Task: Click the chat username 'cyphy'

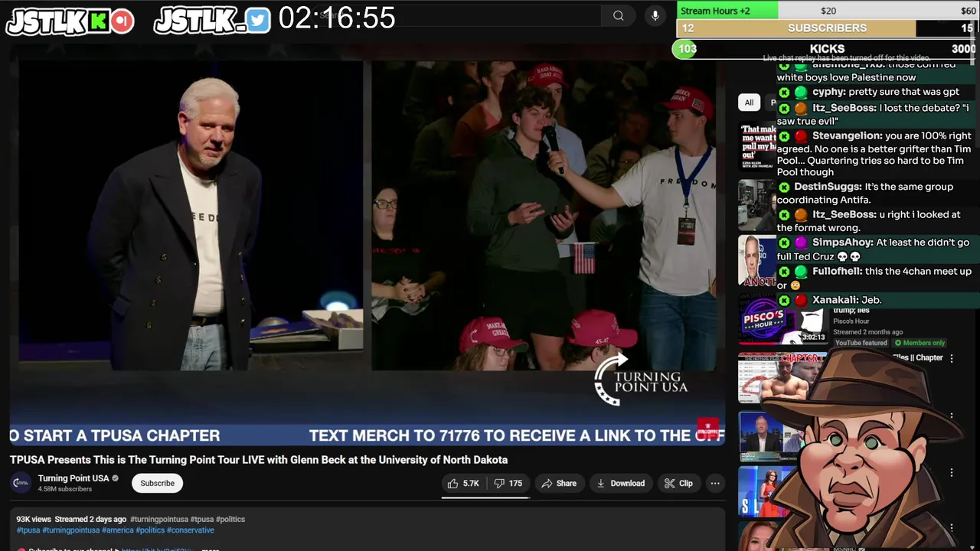Action: (828, 92)
